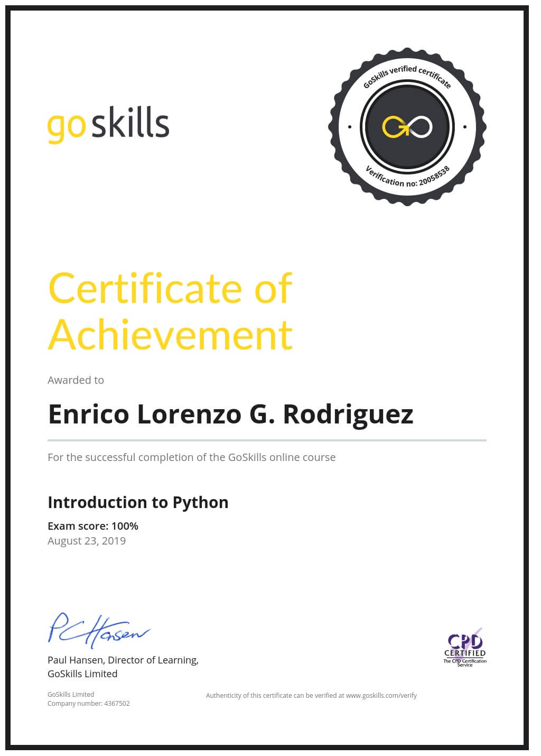Select the name Enrico Lorenzo G. Rodriguez
Screen dimensions: 541x756
click(230, 414)
